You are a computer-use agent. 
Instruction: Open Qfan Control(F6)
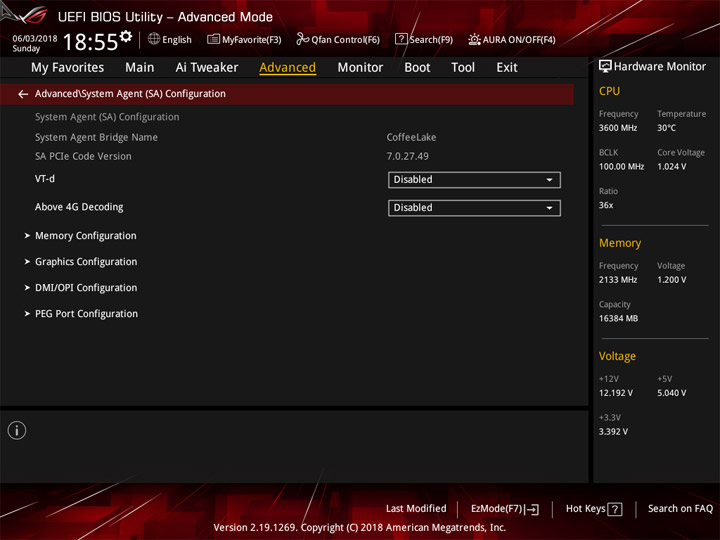(x=338, y=39)
